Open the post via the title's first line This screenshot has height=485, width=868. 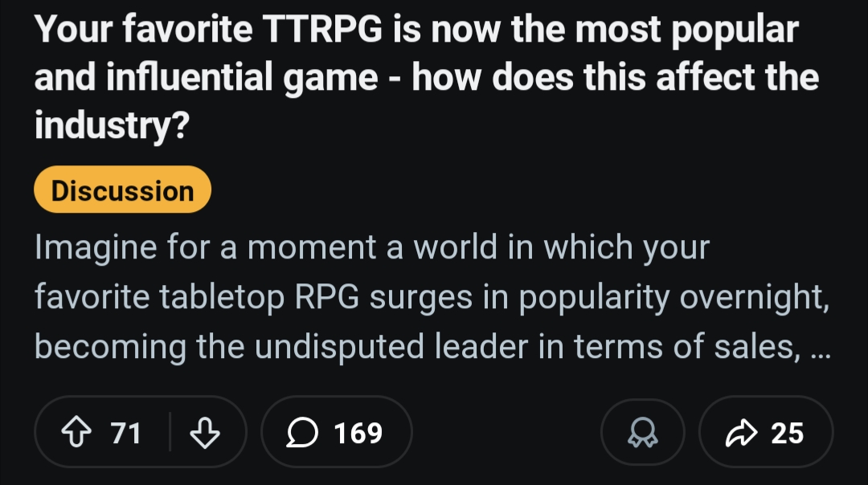416,31
